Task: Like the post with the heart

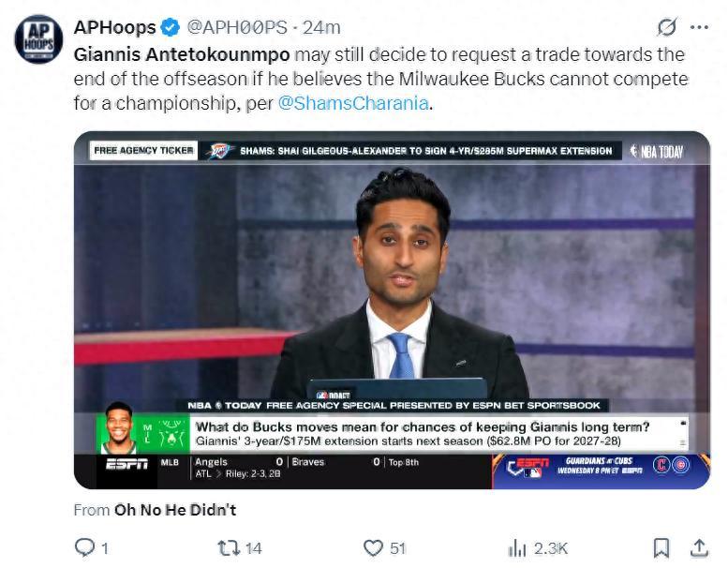Action: [374, 547]
